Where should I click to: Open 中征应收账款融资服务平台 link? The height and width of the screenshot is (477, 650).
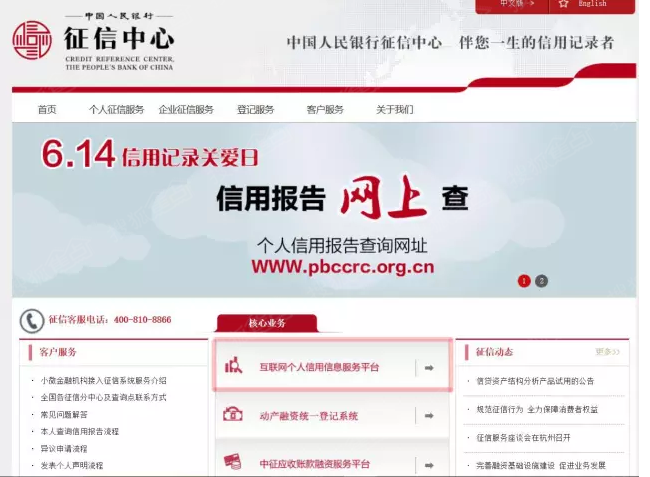[x=315, y=464]
